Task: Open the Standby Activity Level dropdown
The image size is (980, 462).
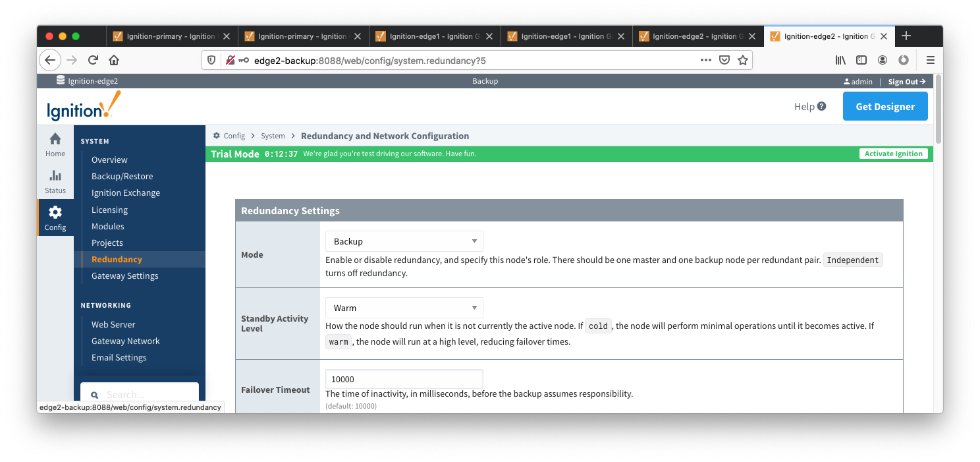Action: click(404, 308)
